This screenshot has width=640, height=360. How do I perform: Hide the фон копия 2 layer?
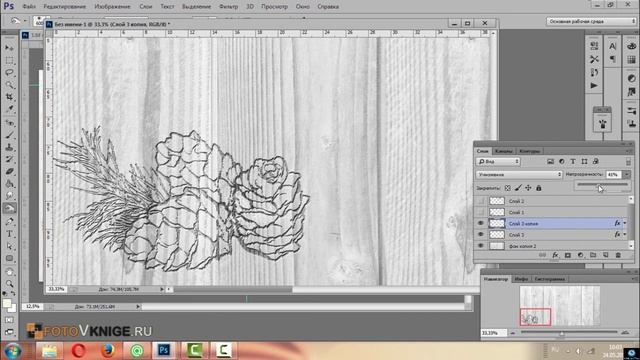click(x=481, y=246)
